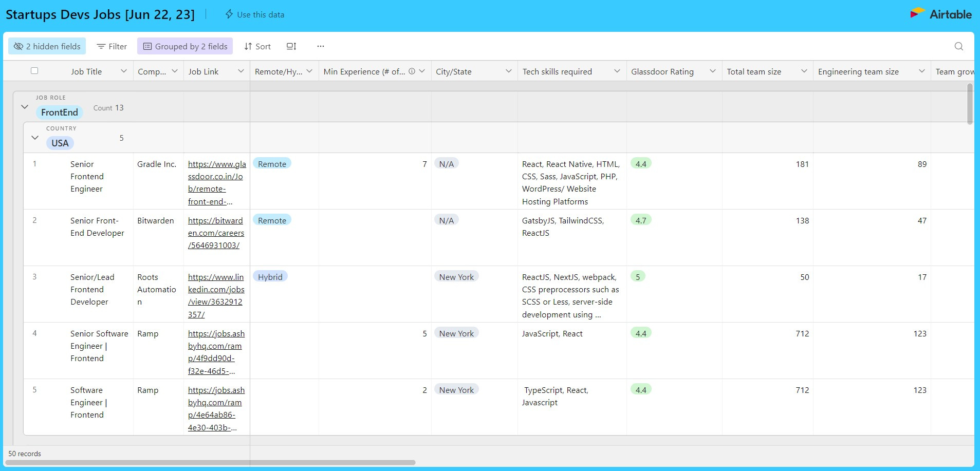Open the Sort menu
This screenshot has width=980, height=471.
pyautogui.click(x=257, y=46)
